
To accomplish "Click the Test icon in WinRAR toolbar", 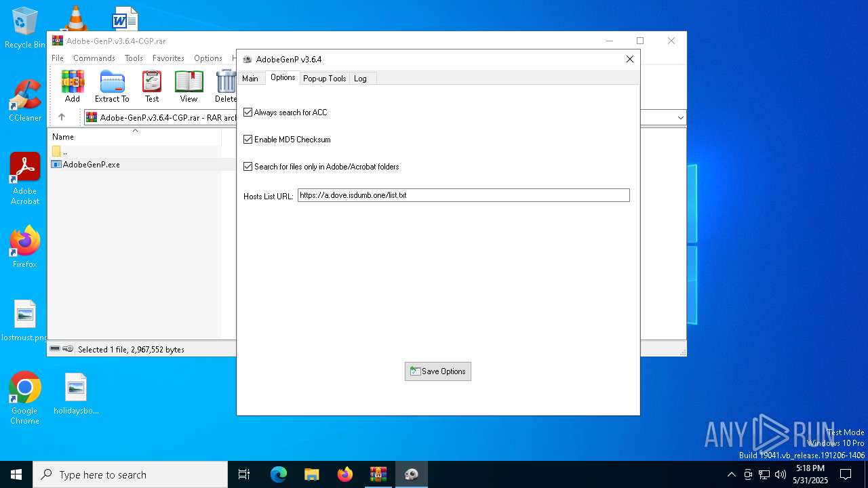I will click(x=152, y=86).
